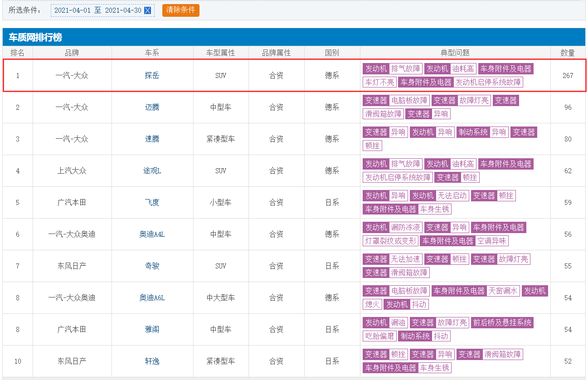
Task: Select 飞度's 车身生锈 problem tag
Action: click(435, 209)
